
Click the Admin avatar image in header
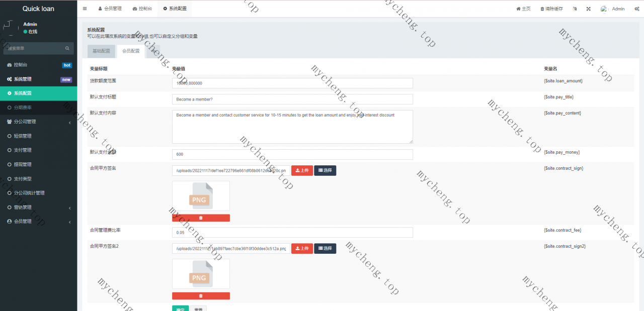[604, 9]
